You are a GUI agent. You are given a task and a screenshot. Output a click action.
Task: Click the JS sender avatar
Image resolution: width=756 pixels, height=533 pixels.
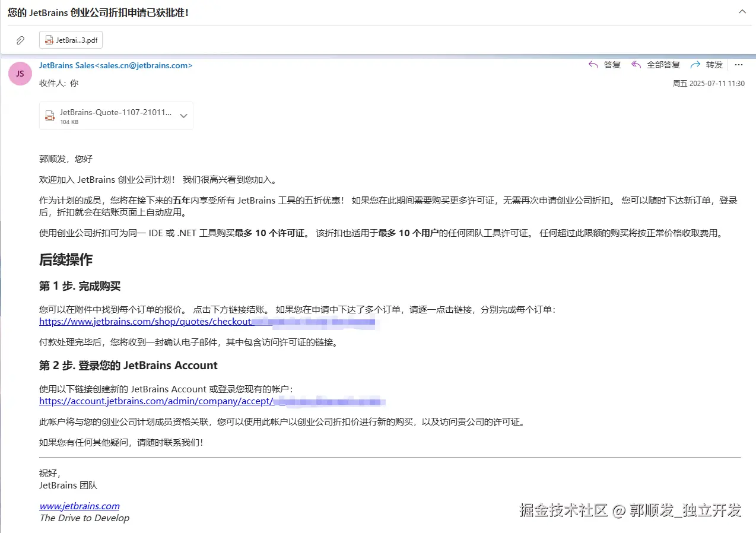(x=20, y=73)
